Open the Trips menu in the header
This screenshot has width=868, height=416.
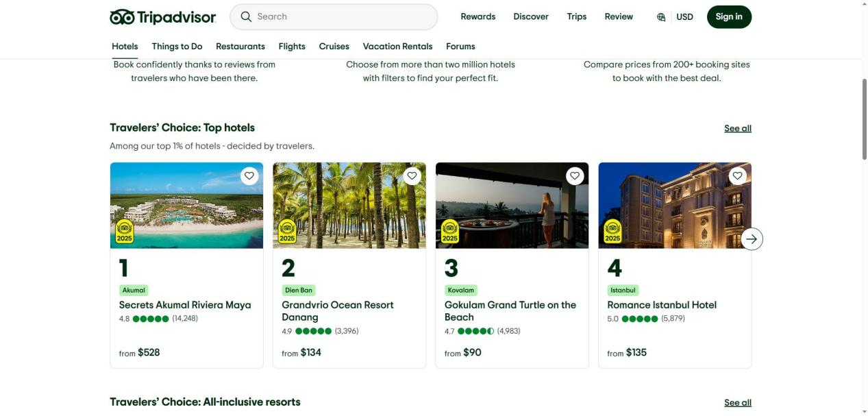pyautogui.click(x=576, y=16)
